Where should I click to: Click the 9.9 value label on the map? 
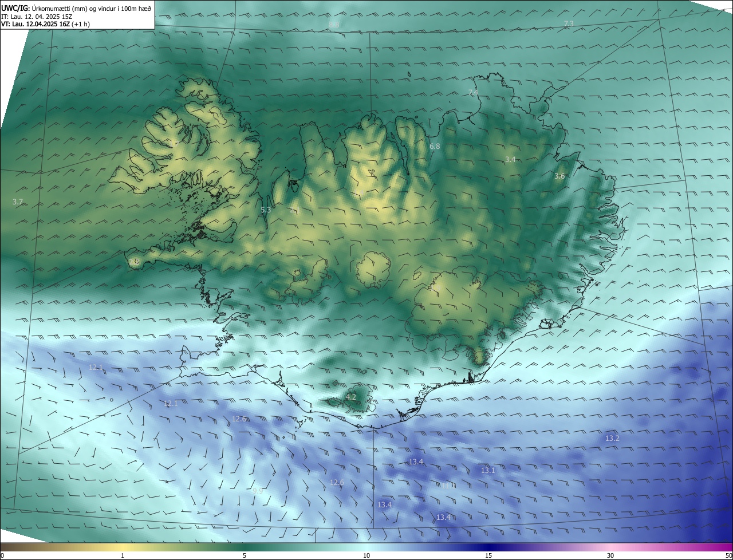(x=258, y=491)
